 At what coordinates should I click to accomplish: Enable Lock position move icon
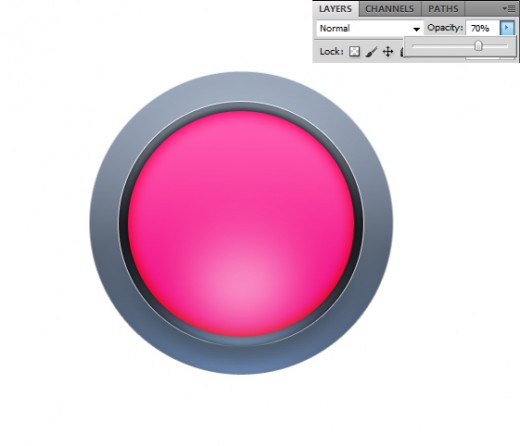(x=388, y=52)
